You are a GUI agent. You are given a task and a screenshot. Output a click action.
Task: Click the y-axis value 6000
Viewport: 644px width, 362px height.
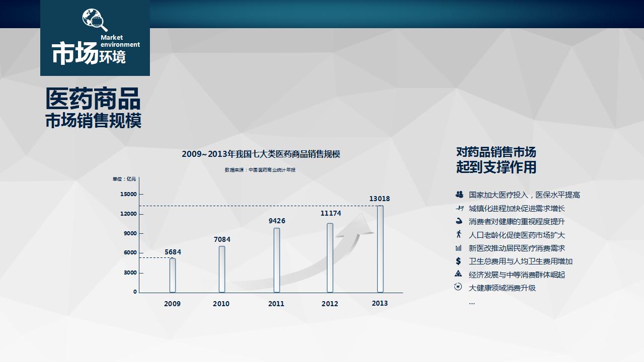(x=130, y=253)
